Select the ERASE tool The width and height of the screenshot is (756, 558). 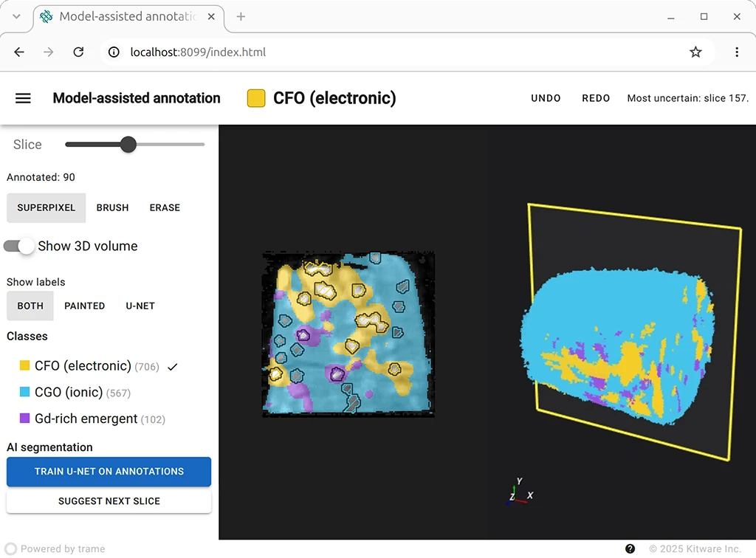pyautogui.click(x=165, y=207)
